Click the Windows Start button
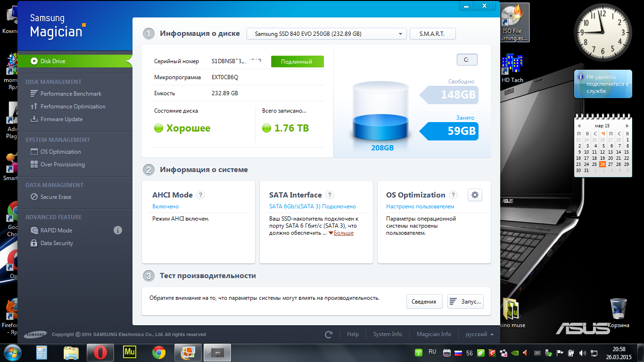Viewport: 644px width, 362px height. pos(13,352)
